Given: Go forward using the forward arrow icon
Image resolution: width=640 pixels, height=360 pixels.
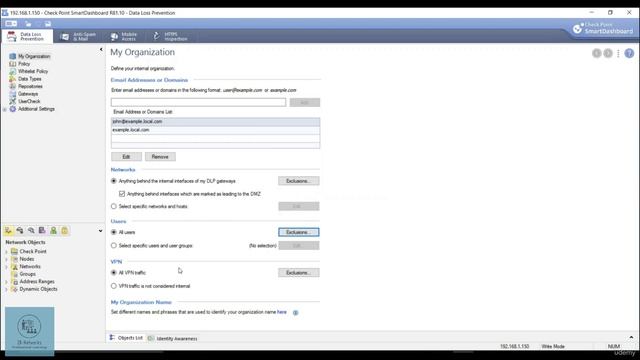Looking at the screenshot, I should point(608,53).
